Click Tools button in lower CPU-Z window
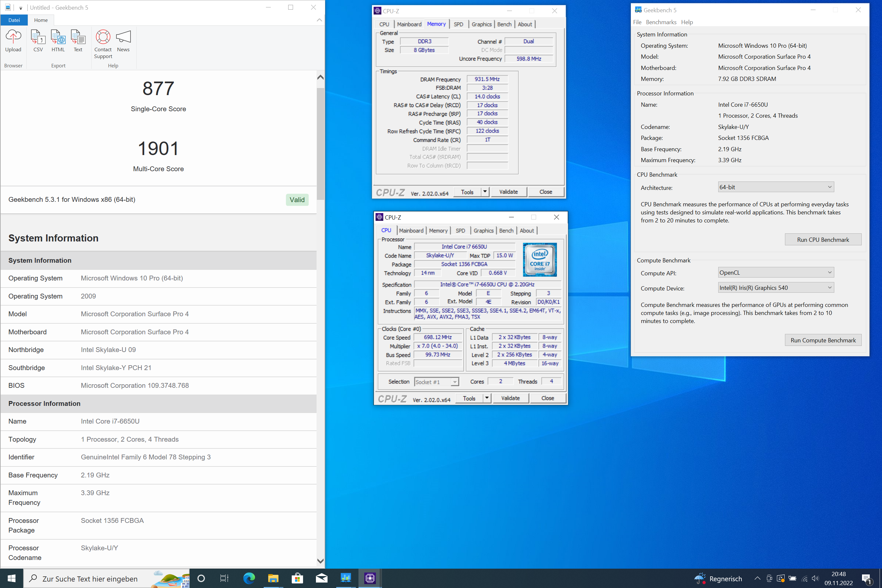The image size is (882, 588). pyautogui.click(x=469, y=398)
